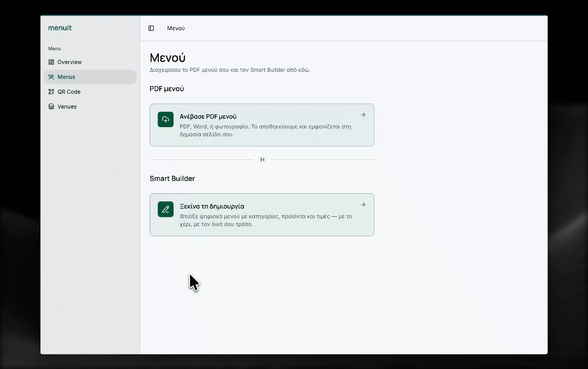The height and width of the screenshot is (369, 588).
Task: Click the Menus utensils icon
Action: (x=51, y=77)
